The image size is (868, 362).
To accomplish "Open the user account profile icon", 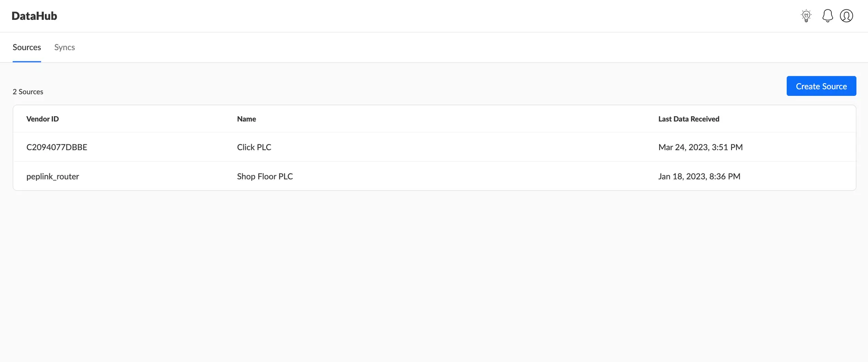I will (x=846, y=16).
